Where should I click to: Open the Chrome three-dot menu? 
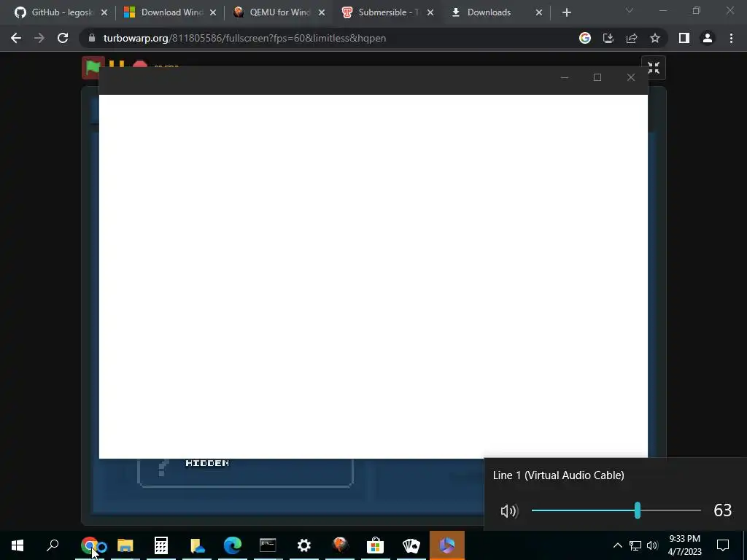pos(731,38)
